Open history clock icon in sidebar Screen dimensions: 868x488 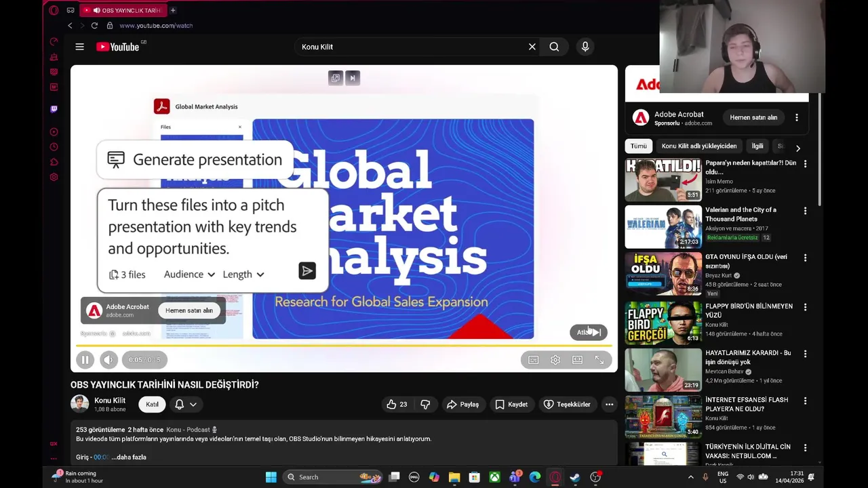pyautogui.click(x=54, y=147)
